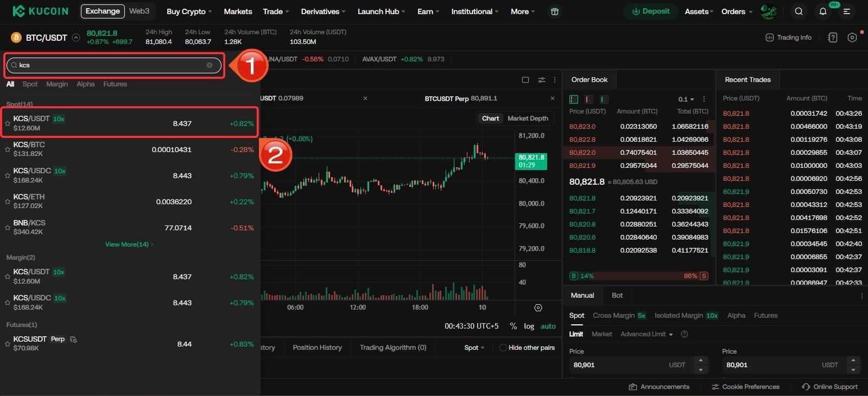Viewport: 868px width, 396px height.
Task: Expand the Institutional menu
Action: (475, 11)
